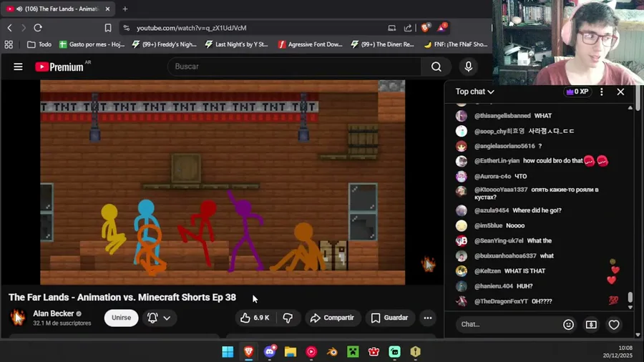The image size is (644, 362).
Task: Open Agressive Font Dow... bookmark
Action: pyautogui.click(x=310, y=44)
